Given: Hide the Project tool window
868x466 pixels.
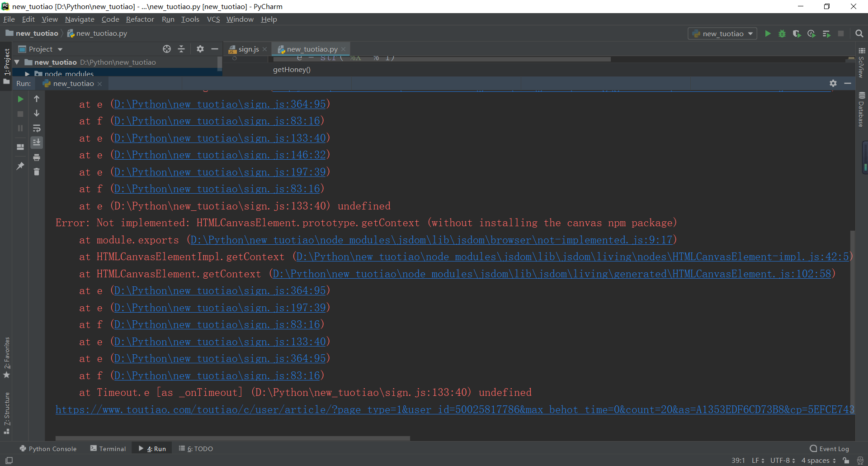Looking at the screenshot, I should [215, 49].
